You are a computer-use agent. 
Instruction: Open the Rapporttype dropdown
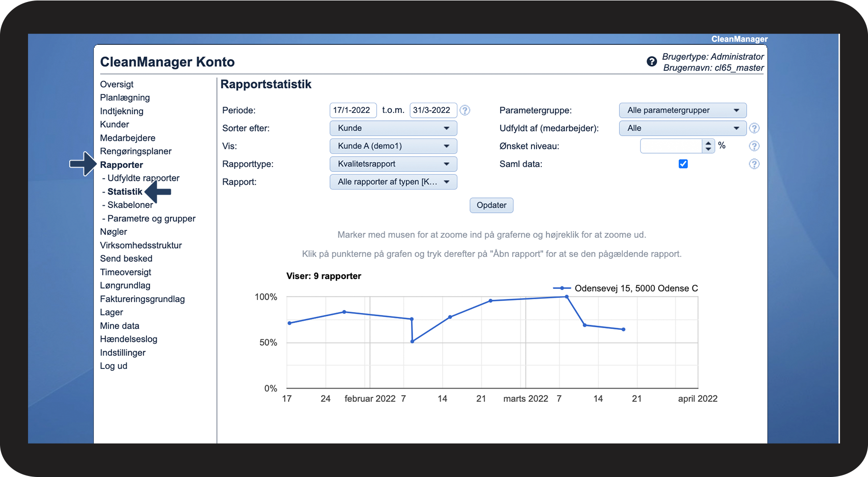(393, 164)
